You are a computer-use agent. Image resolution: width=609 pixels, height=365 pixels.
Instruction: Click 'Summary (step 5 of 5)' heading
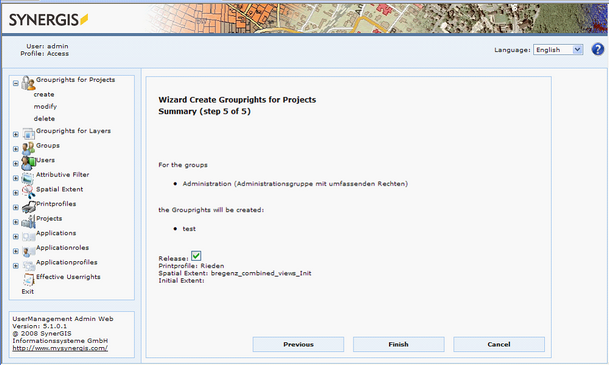(204, 111)
